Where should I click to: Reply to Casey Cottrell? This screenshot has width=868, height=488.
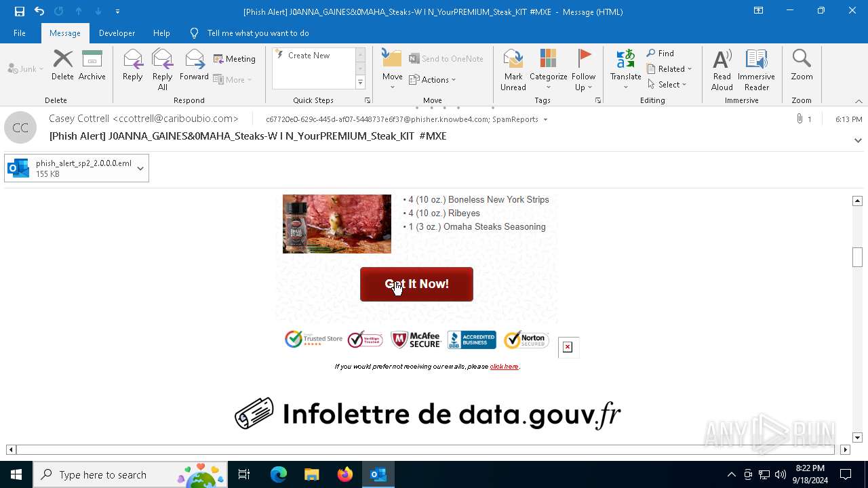point(133,65)
